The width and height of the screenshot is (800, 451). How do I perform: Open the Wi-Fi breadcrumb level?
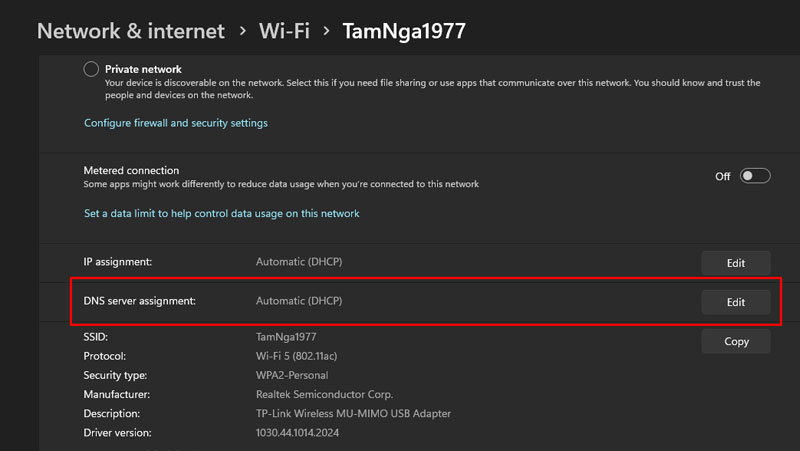click(283, 31)
